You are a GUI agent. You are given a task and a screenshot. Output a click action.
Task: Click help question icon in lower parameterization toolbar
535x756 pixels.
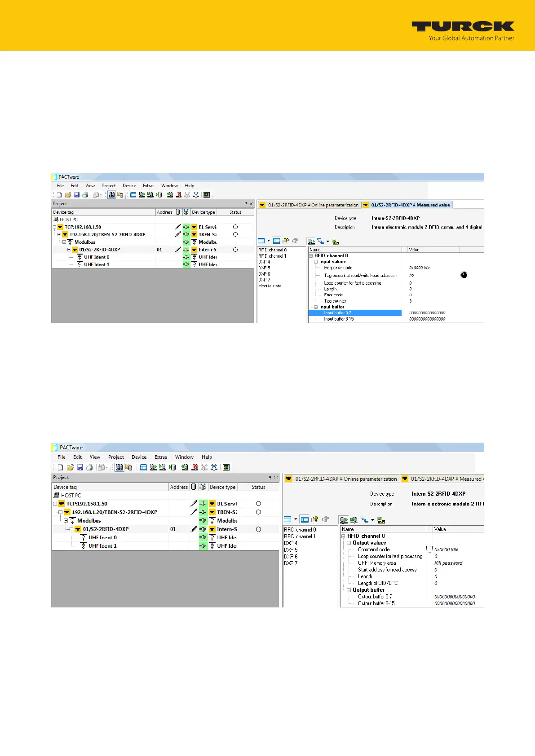[314, 519]
